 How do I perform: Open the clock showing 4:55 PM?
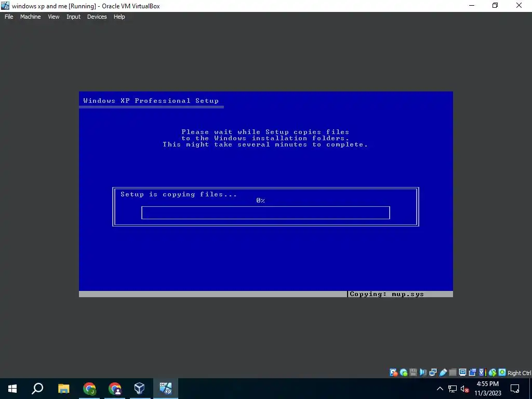(x=487, y=389)
